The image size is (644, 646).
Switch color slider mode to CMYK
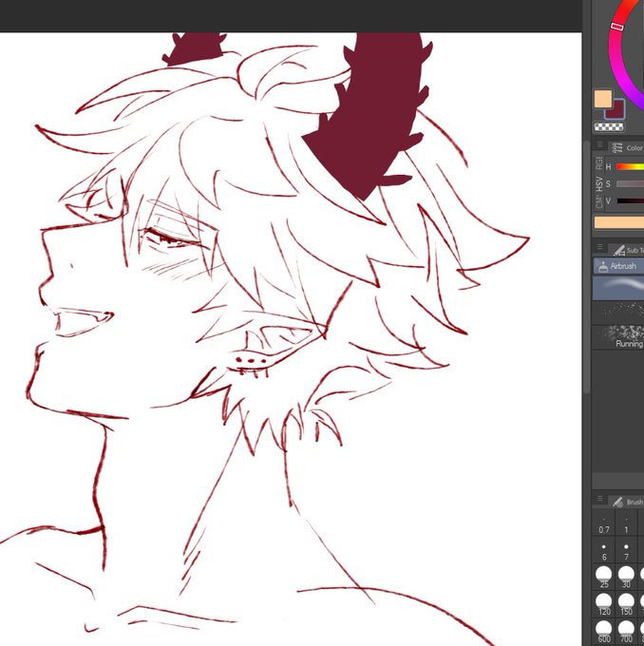pos(599,201)
